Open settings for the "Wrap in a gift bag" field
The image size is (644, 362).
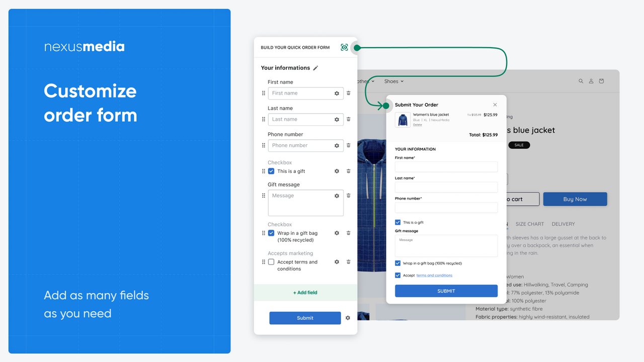pyautogui.click(x=336, y=233)
